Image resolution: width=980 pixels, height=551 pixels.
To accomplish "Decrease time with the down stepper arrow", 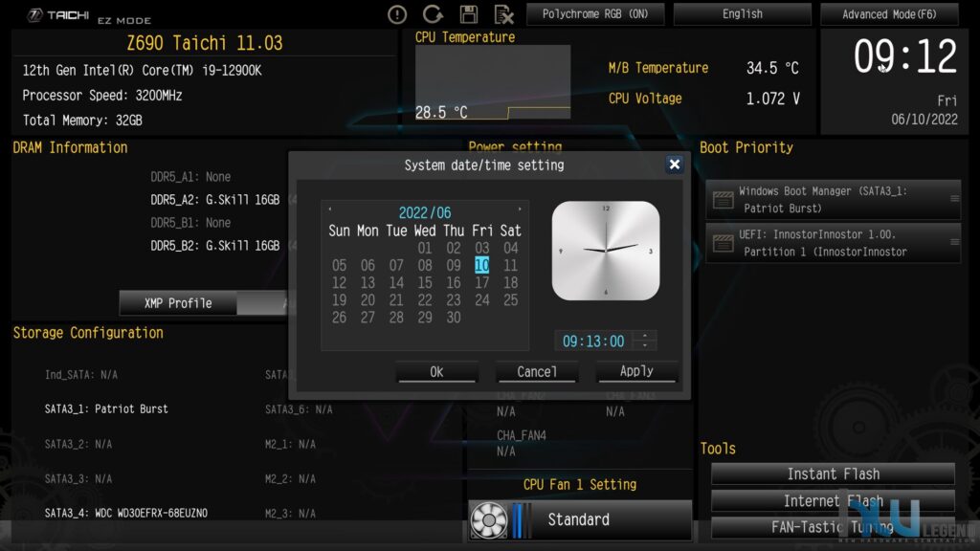I will click(645, 344).
